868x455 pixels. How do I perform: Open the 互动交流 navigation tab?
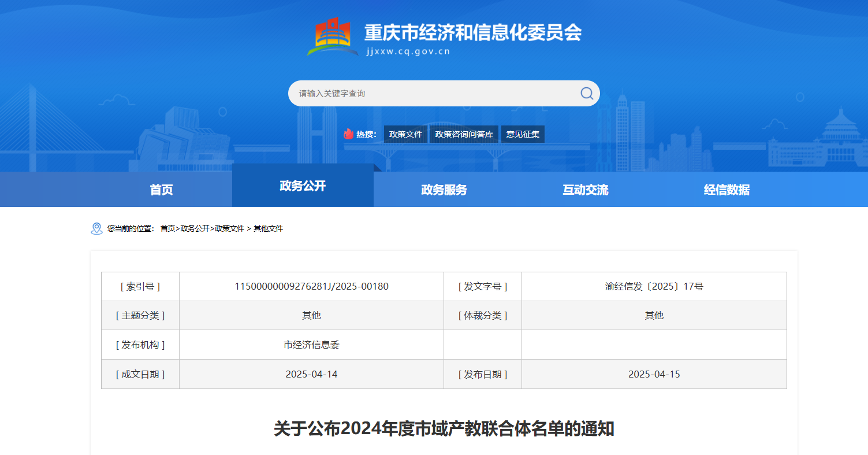tap(586, 190)
